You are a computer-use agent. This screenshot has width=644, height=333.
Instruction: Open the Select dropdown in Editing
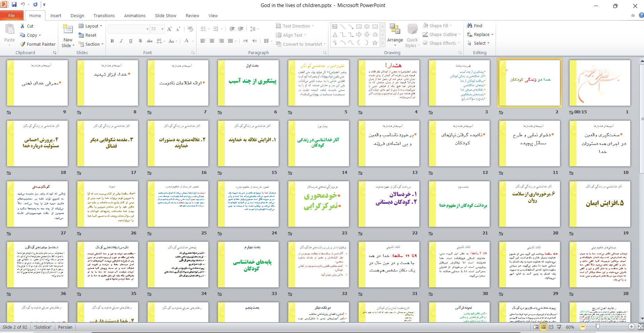[478, 43]
